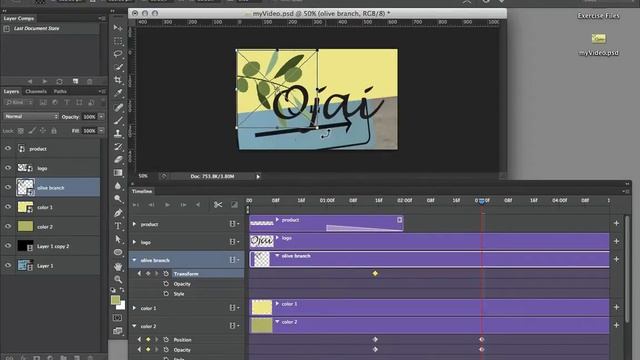Toggle color 2 Position stopwatch

point(166,340)
